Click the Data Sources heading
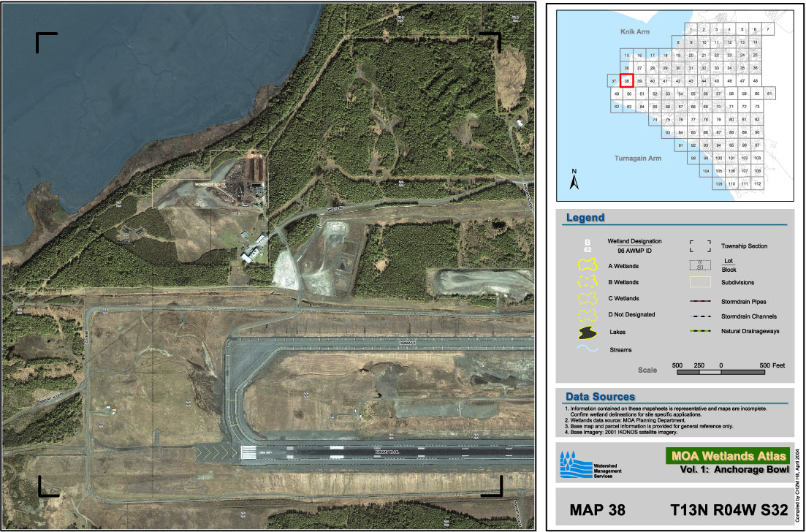Viewport: 806px width, 532px height. (x=600, y=396)
